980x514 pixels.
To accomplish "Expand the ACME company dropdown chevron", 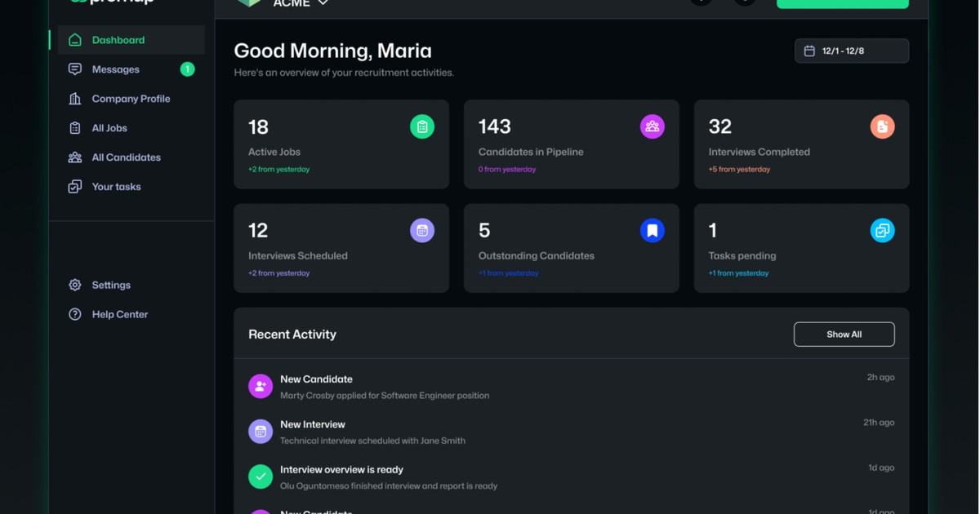I will pyautogui.click(x=323, y=3).
